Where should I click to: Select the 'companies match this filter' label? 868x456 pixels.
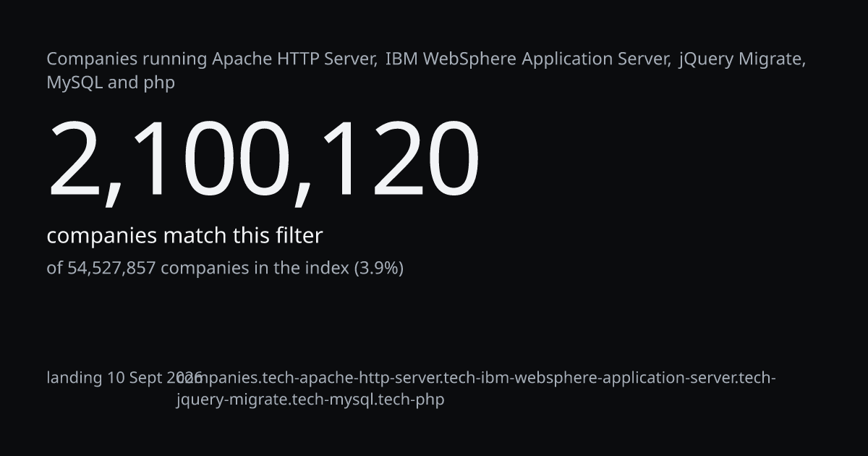click(184, 236)
